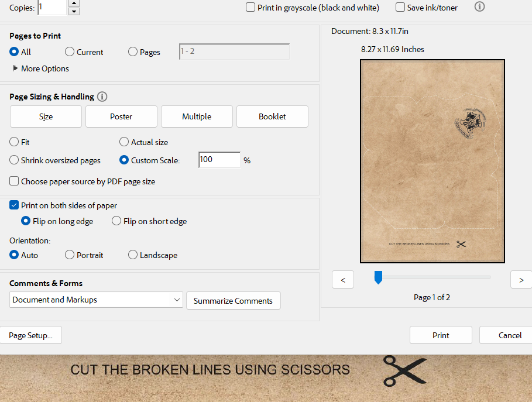Open Page Setup dialog
Viewport: 532px width, 402px height.
click(30, 335)
